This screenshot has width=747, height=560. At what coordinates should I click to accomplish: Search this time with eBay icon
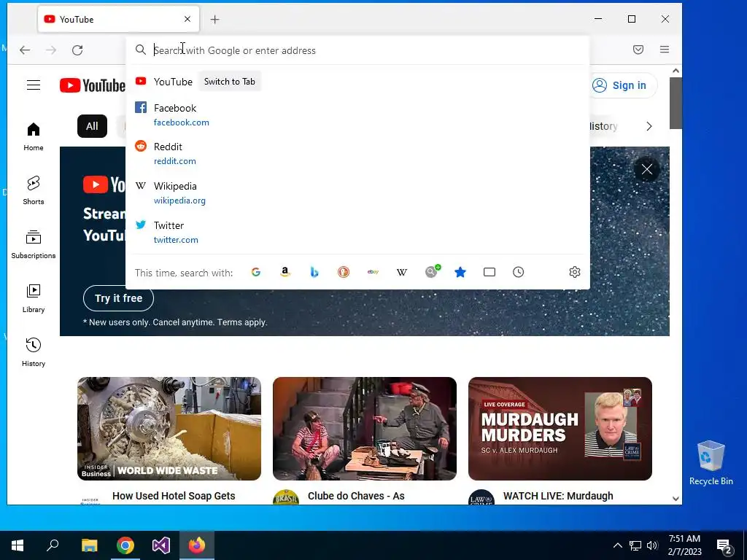click(x=373, y=272)
